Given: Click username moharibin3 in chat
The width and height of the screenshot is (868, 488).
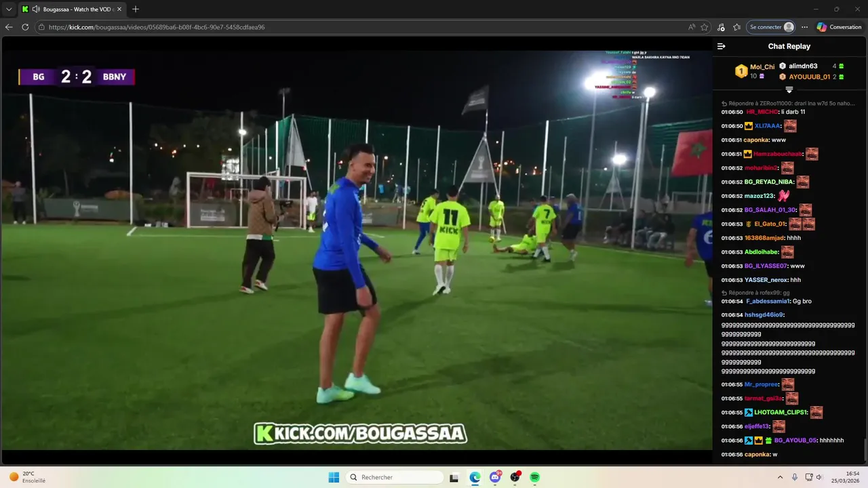Looking at the screenshot, I should [x=760, y=168].
